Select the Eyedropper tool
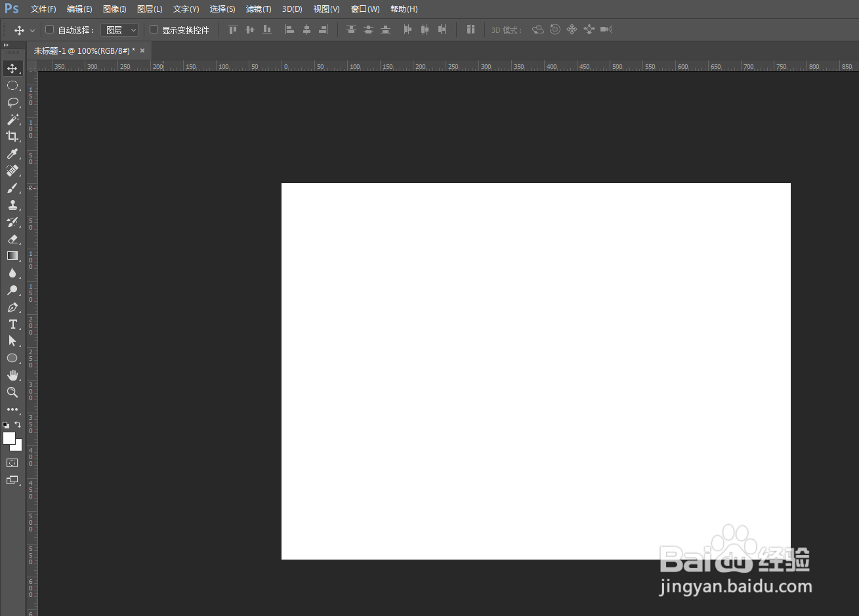859x616 pixels. (12, 154)
